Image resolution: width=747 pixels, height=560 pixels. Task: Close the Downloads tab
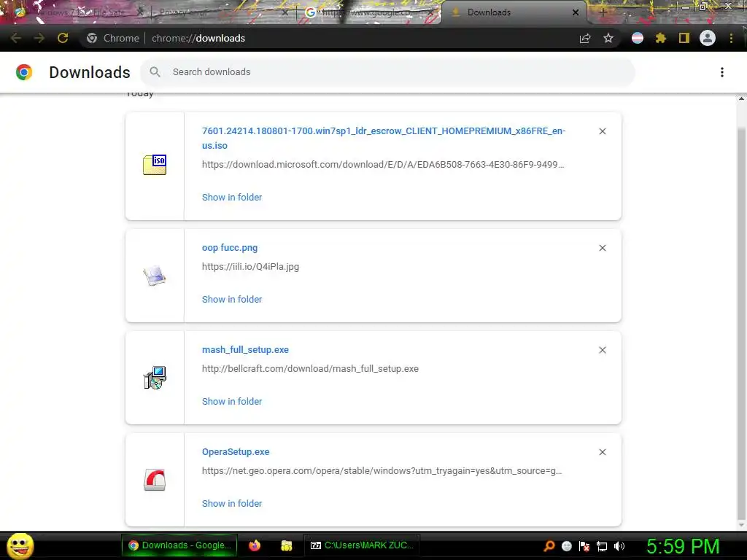[x=576, y=12]
